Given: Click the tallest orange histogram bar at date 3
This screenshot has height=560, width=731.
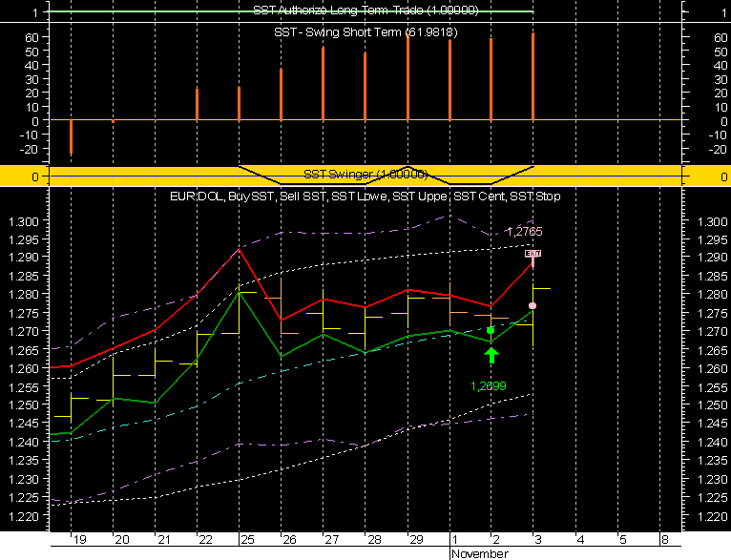Looking at the screenshot, I should pos(533,77).
